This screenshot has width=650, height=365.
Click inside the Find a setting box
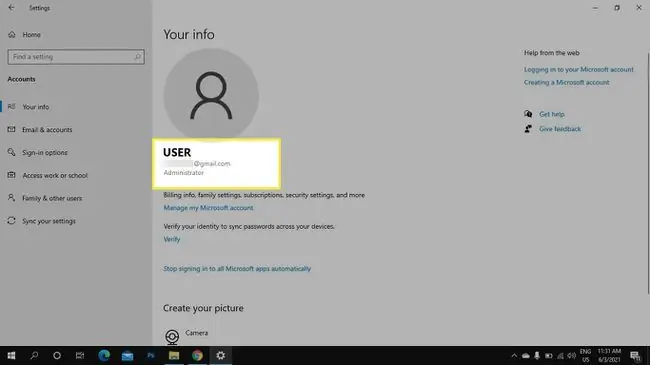point(76,57)
